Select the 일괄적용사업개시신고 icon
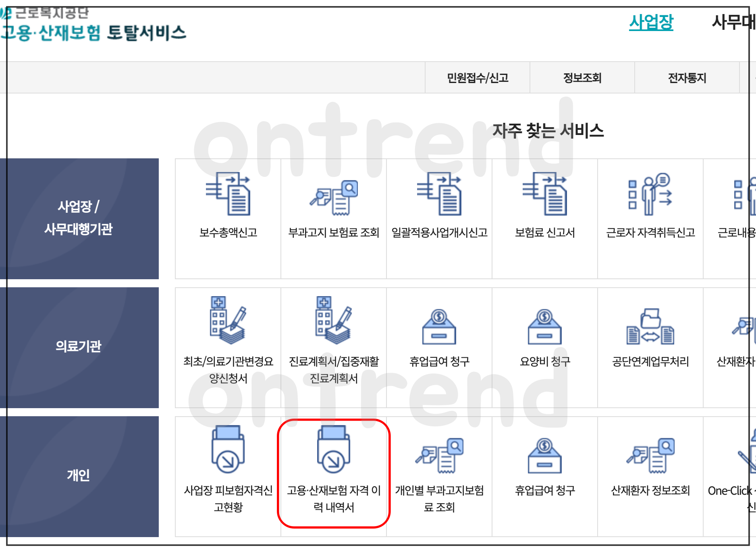The height and width of the screenshot is (552, 756). tap(439, 194)
